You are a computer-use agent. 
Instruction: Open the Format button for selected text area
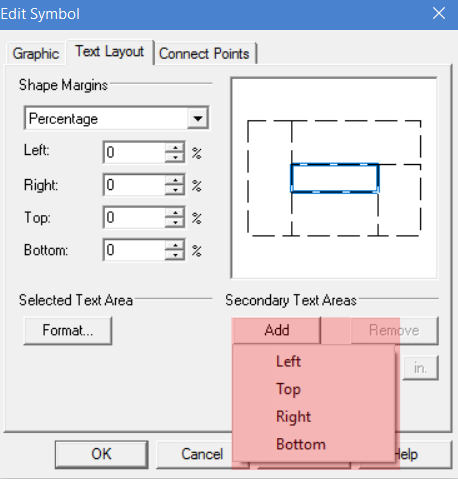(x=68, y=330)
